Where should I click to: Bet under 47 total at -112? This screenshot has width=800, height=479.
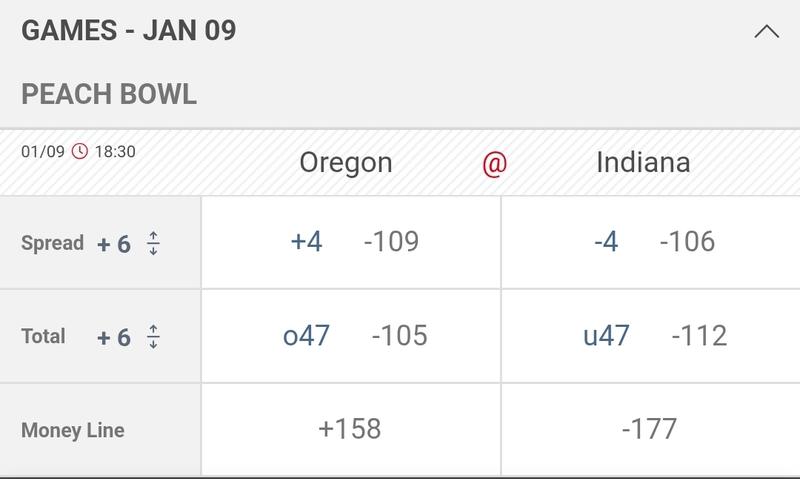click(651, 336)
